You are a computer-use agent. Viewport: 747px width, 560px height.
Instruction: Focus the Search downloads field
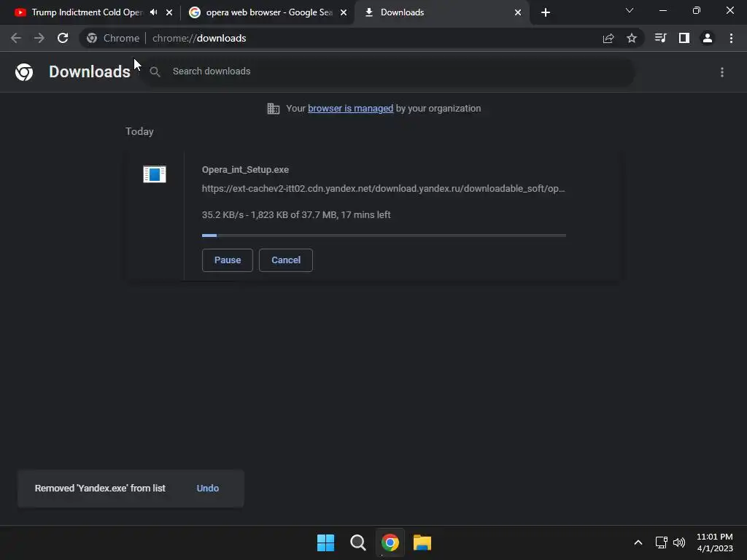point(388,71)
